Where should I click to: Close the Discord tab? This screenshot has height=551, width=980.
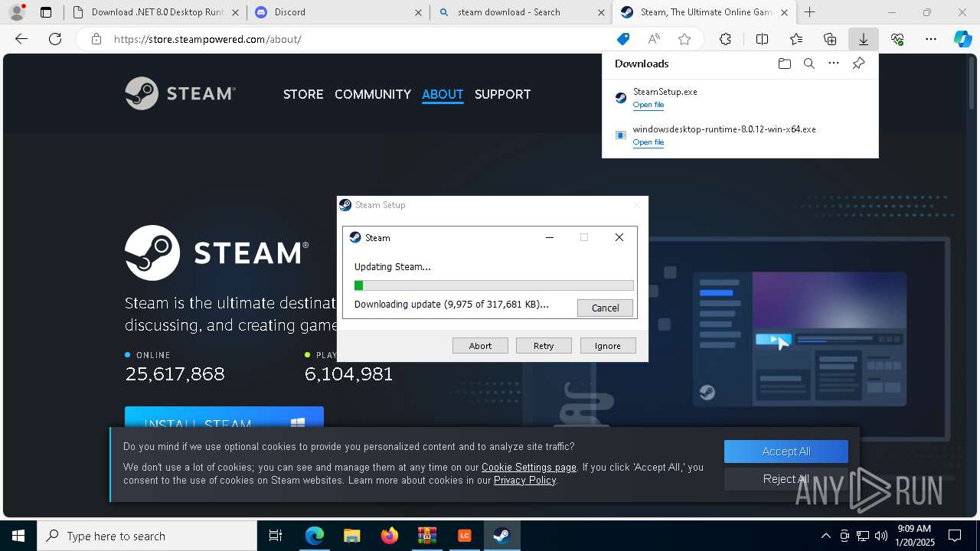coord(417,12)
